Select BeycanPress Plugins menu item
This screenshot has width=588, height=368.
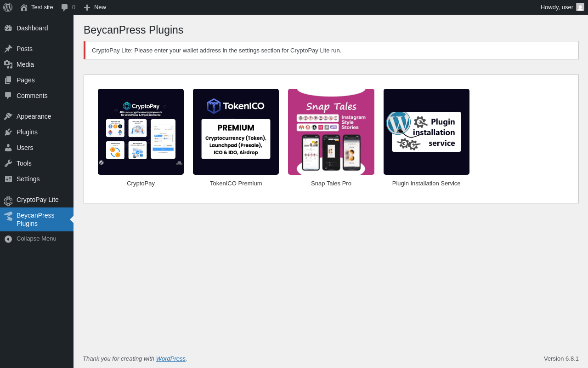(x=37, y=219)
